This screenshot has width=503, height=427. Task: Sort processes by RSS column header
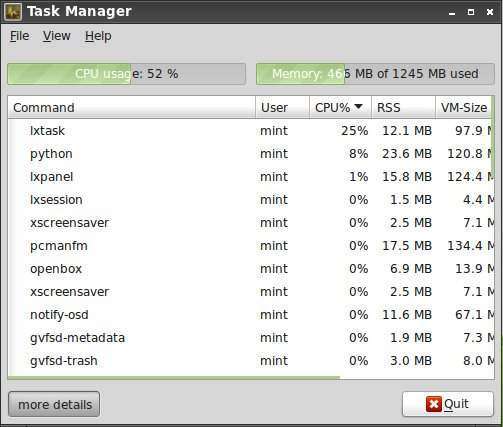coord(403,107)
